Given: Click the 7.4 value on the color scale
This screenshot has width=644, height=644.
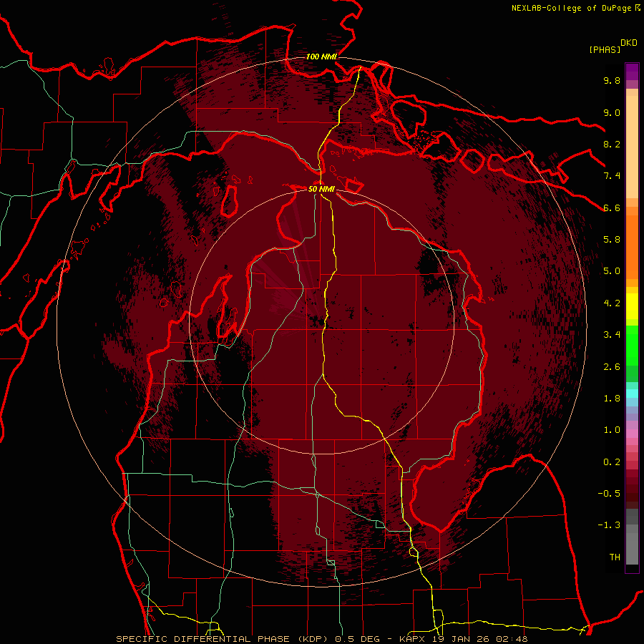Looking at the screenshot, I should 612,176.
